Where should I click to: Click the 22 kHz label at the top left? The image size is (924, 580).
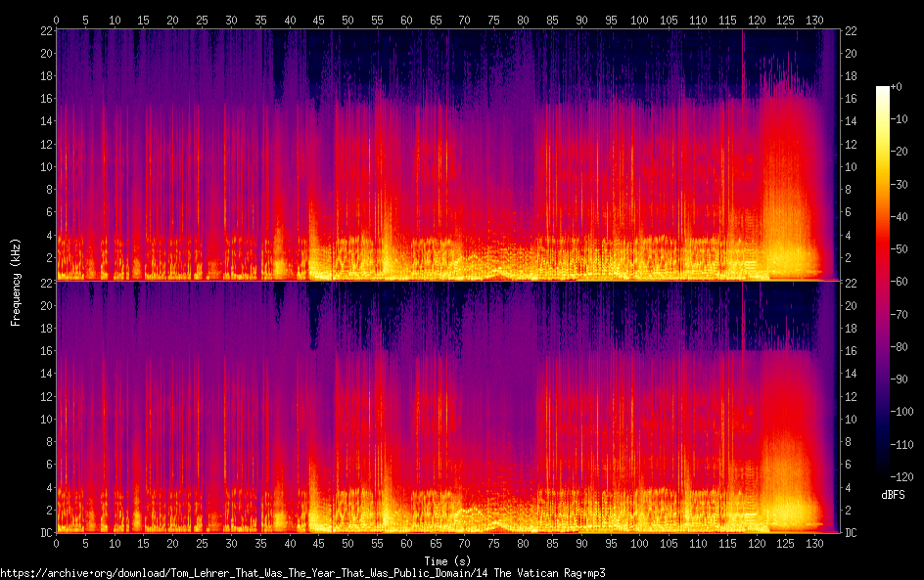(x=45, y=29)
